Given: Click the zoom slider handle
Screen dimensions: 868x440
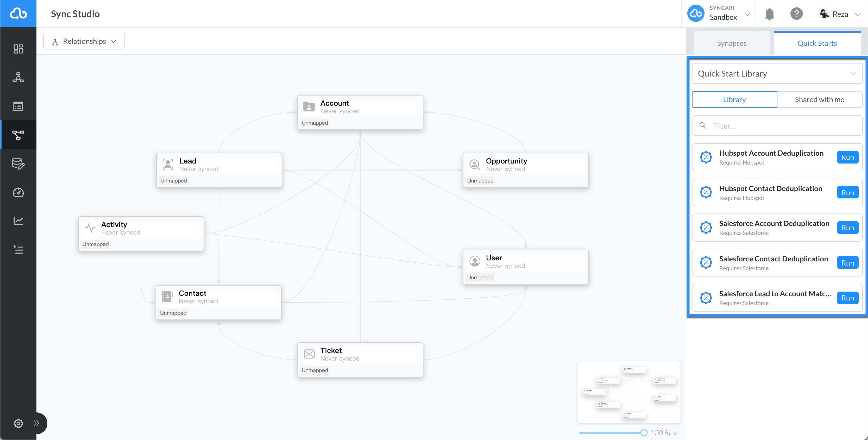Looking at the screenshot, I should 644,433.
